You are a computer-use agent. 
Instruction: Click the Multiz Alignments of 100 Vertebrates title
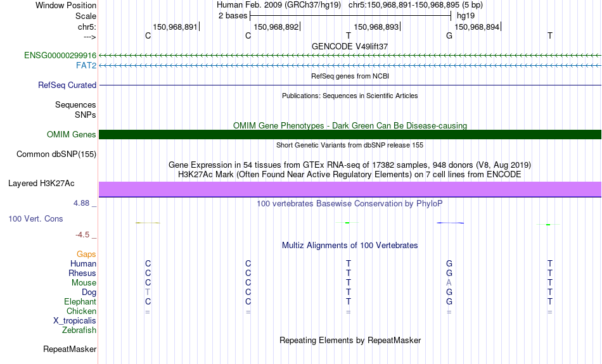[350, 245]
